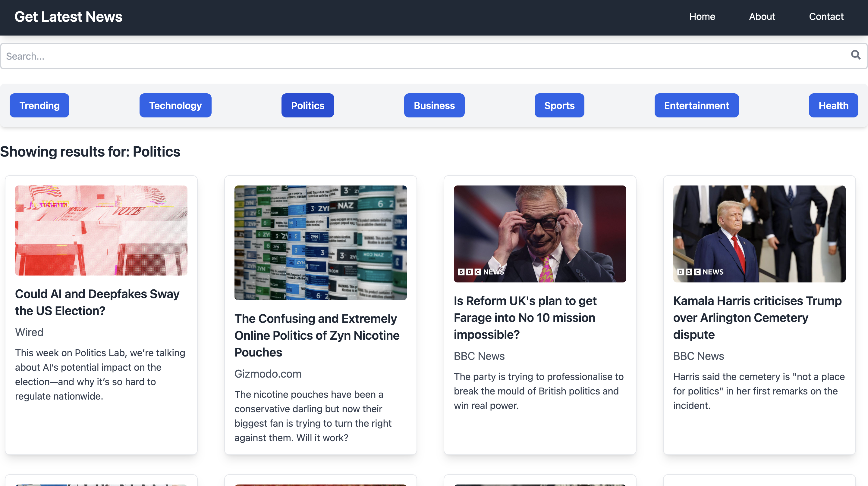Open the Get Latest News site title
Viewport: 868px width, 486px height.
pos(68,17)
